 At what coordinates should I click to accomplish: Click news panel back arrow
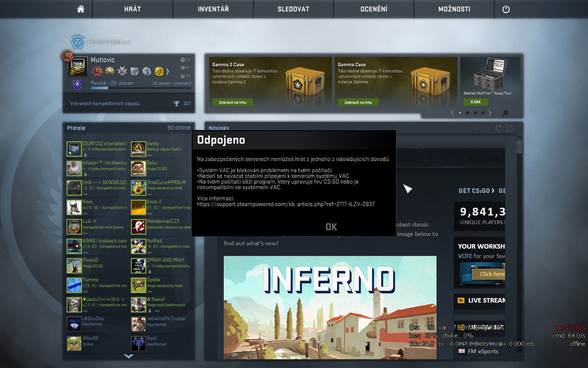[477, 128]
